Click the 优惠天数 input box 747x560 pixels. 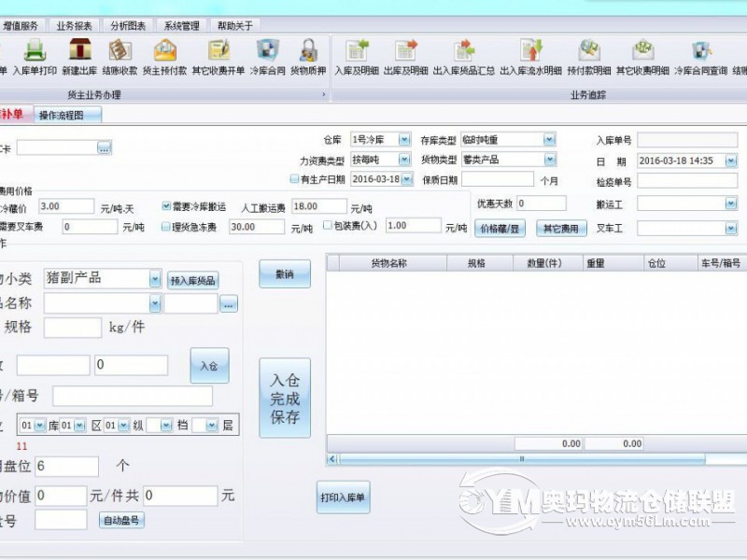[542, 203]
